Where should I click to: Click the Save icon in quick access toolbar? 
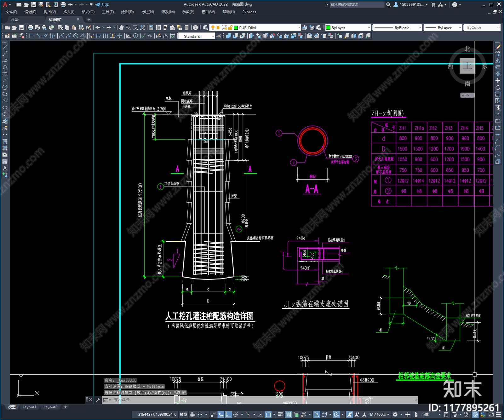(34, 4)
